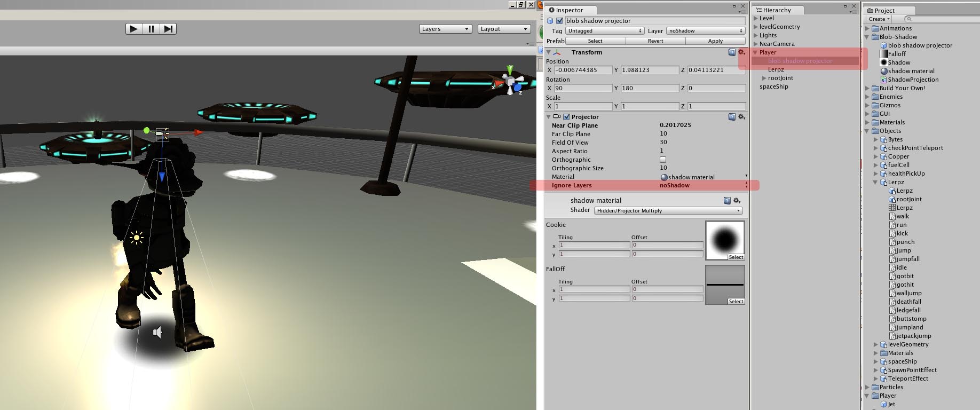The image size is (980, 410).
Task: Click the Step frame button
Action: (x=168, y=29)
